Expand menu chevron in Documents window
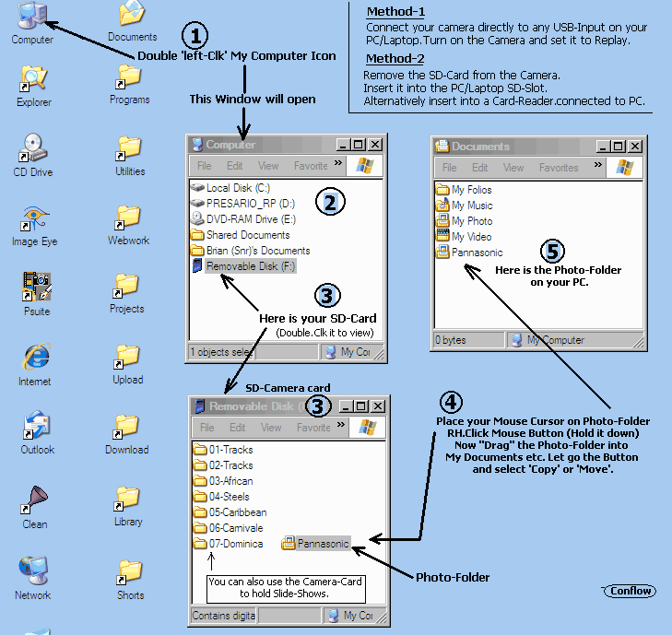The image size is (672, 635). pyautogui.click(x=595, y=166)
